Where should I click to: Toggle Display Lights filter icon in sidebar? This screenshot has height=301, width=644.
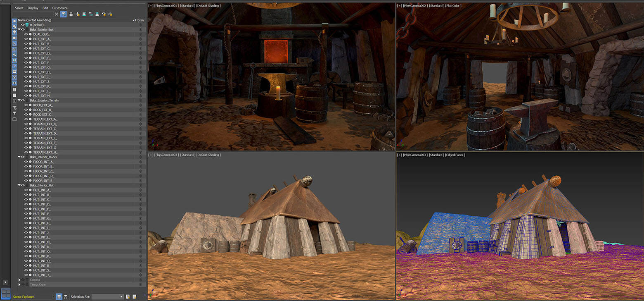[x=14, y=32]
